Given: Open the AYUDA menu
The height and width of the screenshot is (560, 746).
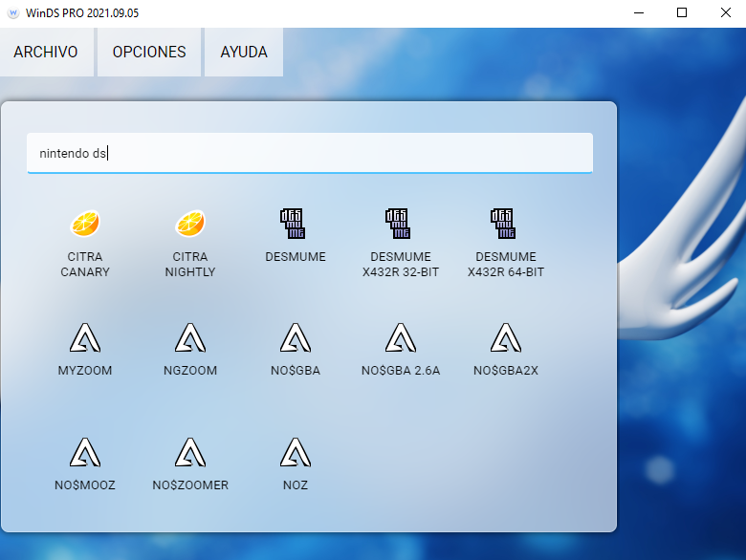Looking at the screenshot, I should pos(244,52).
